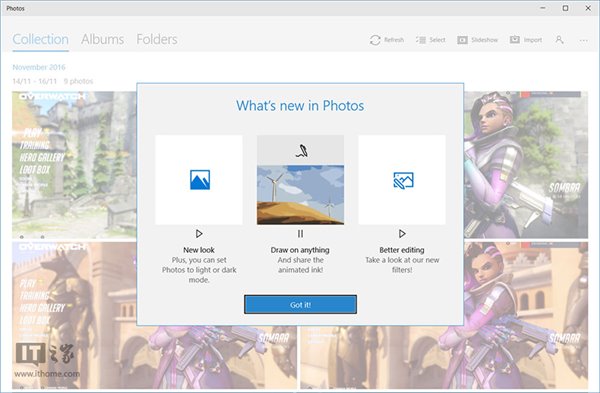Click the November 2016 date link
Image resolution: width=600 pixels, height=393 pixels.
tap(39, 67)
